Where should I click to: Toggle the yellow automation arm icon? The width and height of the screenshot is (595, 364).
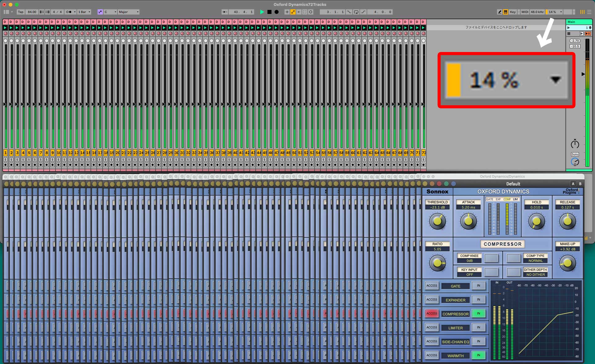(293, 12)
